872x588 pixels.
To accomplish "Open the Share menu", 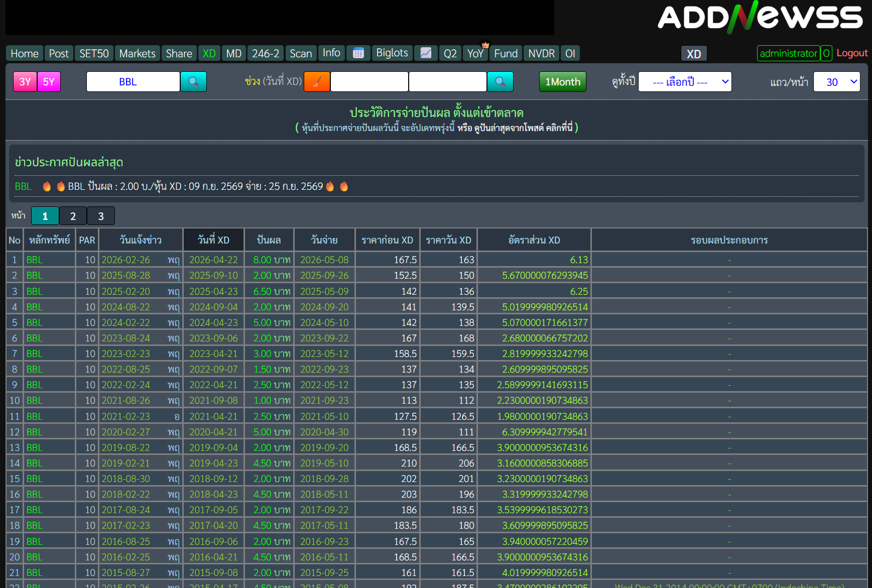I will click(179, 53).
